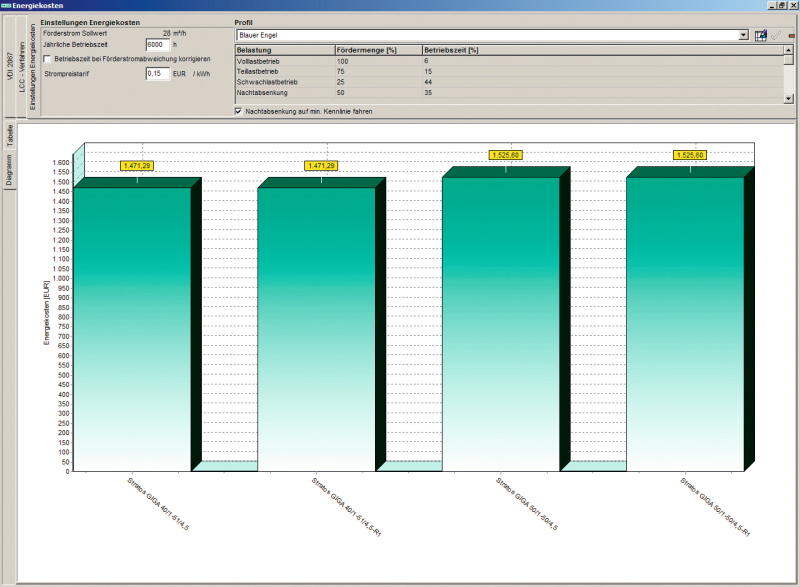The width and height of the screenshot is (800, 587).
Task: Enable Betriebszeit bei Förderstromabweichung korrigieren checkbox
Action: (x=47, y=59)
